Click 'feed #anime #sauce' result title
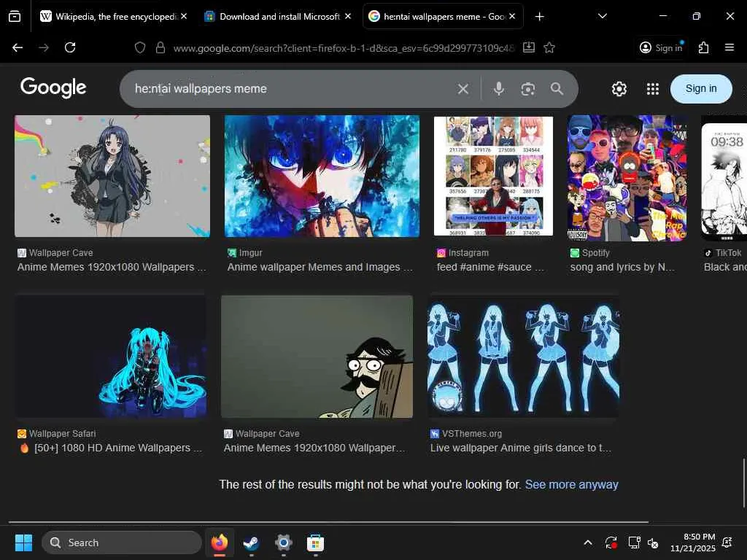This screenshot has height=560, width=747. click(x=490, y=267)
